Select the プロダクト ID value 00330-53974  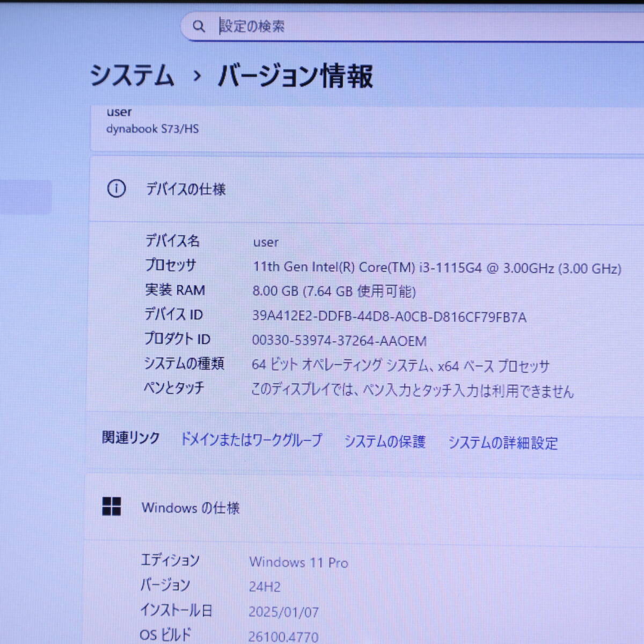pos(339,341)
